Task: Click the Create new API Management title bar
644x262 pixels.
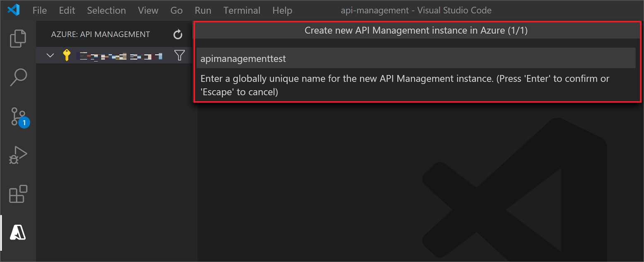Action: coord(416,30)
